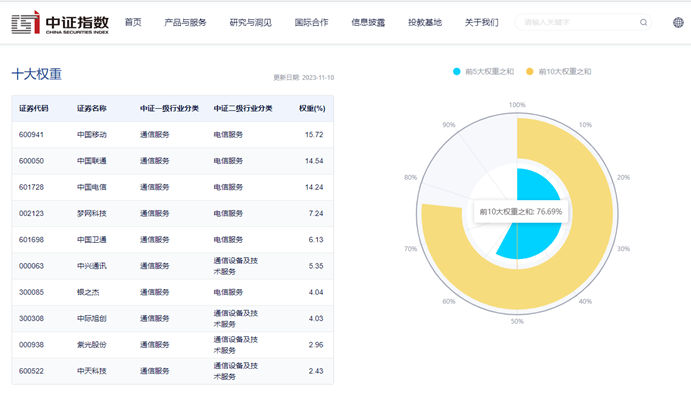Click the update date 2023-11-10 text
Screen dimensions: 691x394
[304, 78]
